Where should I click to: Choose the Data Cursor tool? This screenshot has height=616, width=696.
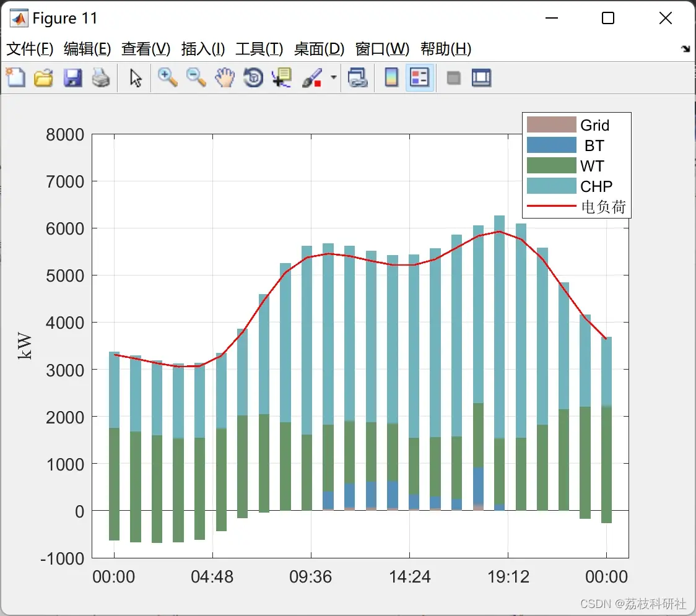[x=282, y=77]
